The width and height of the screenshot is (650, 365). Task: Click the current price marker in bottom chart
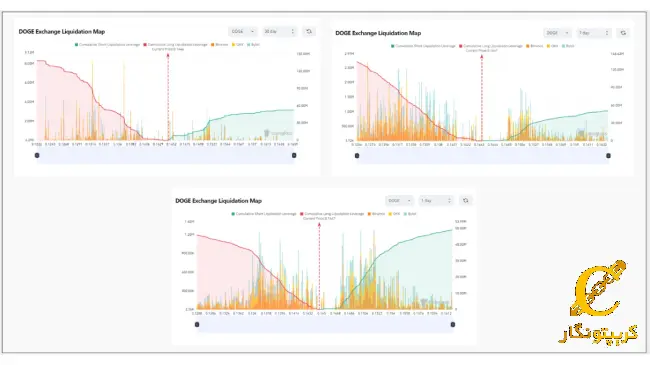click(x=319, y=265)
